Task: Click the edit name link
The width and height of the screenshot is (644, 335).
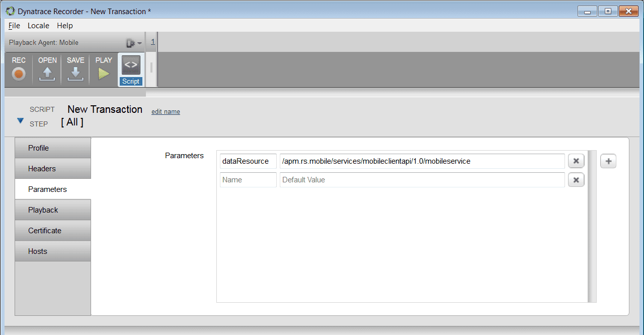Action: point(166,112)
